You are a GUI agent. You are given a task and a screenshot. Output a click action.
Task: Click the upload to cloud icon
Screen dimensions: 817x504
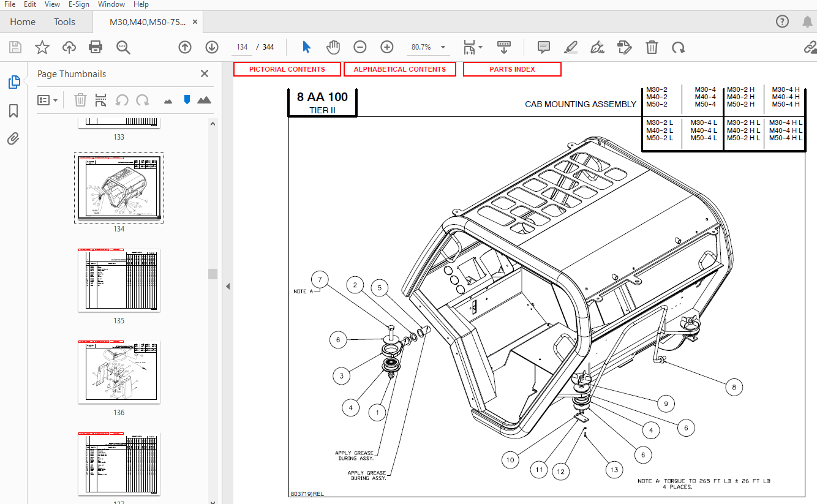69,47
